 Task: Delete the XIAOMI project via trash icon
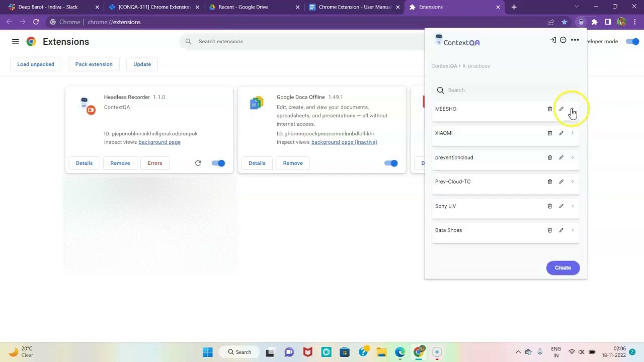pyautogui.click(x=549, y=133)
